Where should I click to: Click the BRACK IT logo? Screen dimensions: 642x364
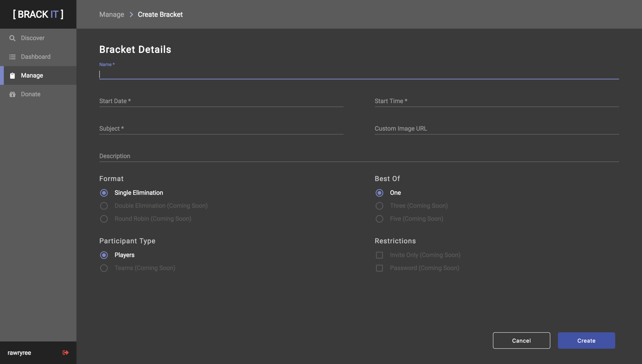[38, 14]
